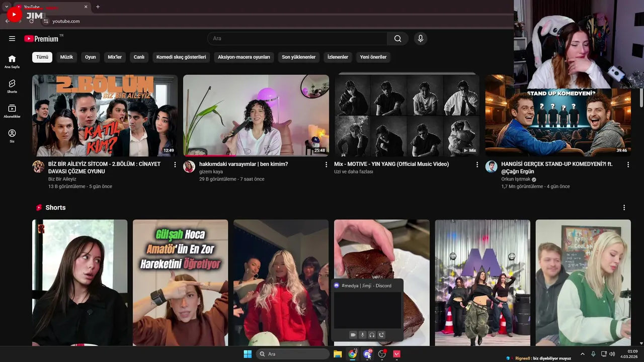Image resolution: width=644 pixels, height=362 pixels.
Task: Go to the Orkun Işıtmak channel name
Action: pos(516,179)
